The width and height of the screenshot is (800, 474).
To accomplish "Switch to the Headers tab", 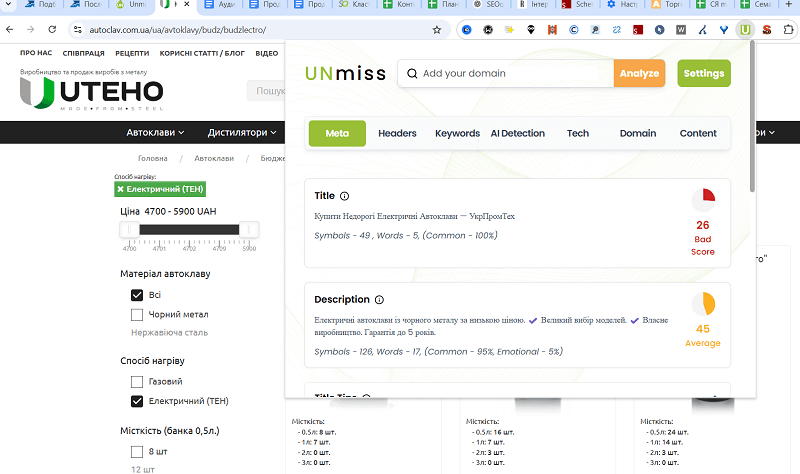I will pos(397,133).
